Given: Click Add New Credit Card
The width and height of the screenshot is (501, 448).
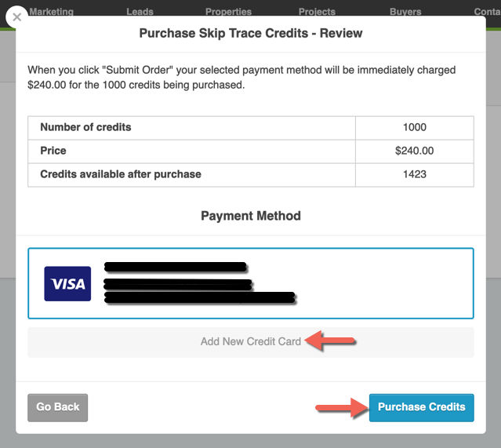Looking at the screenshot, I should coord(250,342).
